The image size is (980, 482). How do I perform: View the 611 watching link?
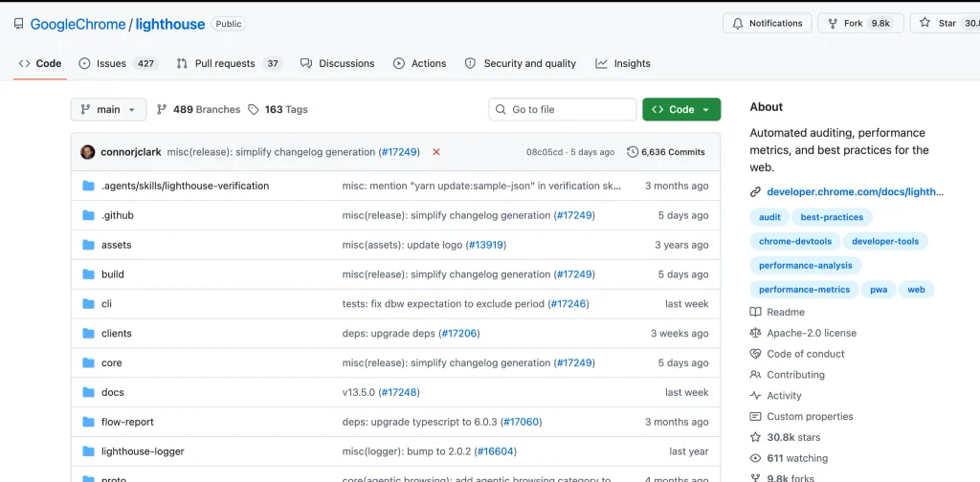pos(789,458)
